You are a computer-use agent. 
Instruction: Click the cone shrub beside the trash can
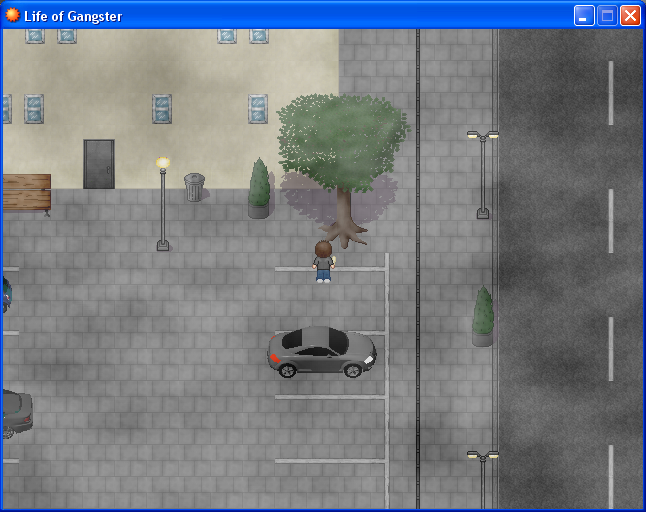259,188
